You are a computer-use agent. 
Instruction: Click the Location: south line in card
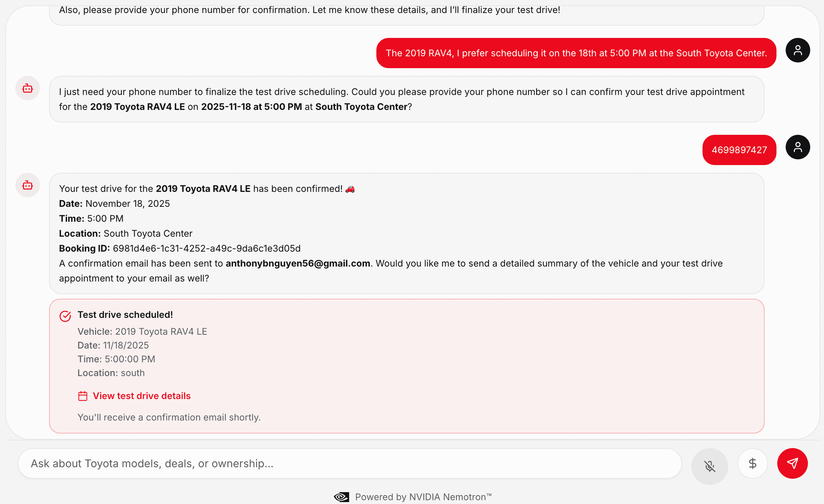pos(111,373)
